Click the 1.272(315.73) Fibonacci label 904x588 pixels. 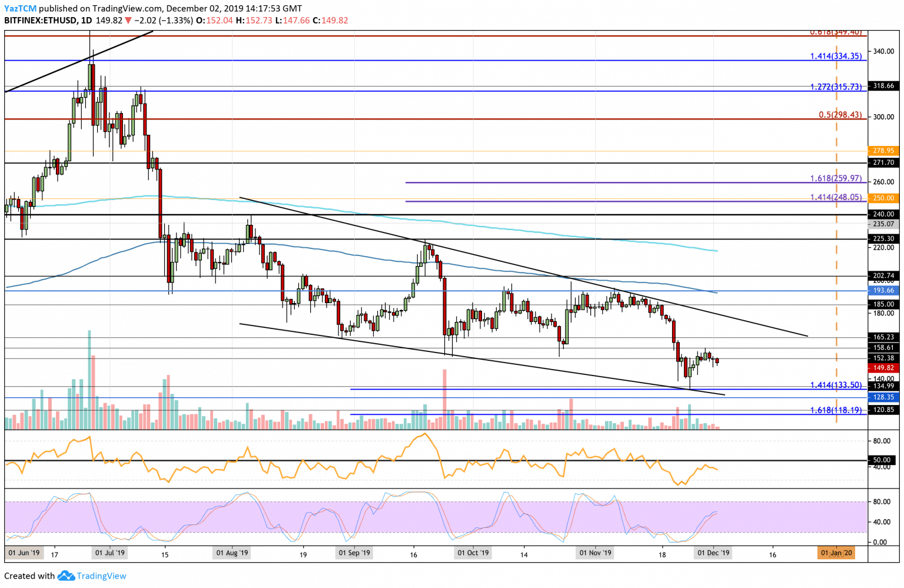tap(836, 87)
